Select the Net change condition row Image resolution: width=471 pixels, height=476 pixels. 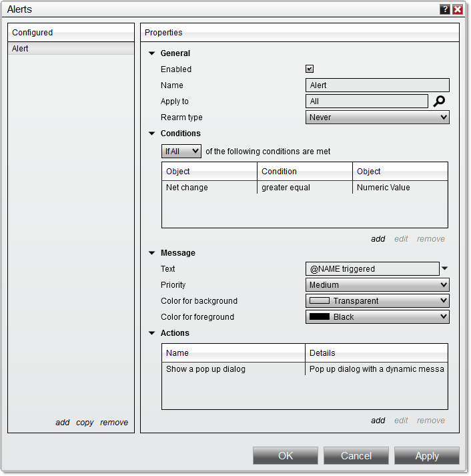pos(304,188)
